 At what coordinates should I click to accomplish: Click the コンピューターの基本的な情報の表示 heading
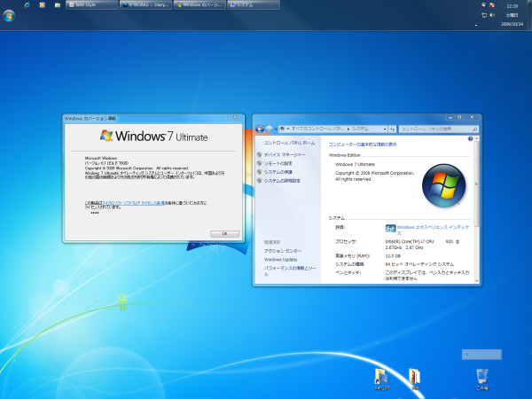[363, 145]
